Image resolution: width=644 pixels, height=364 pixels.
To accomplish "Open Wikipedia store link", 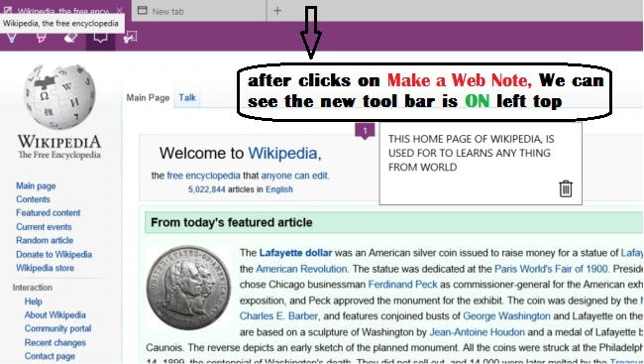I will click(46, 268).
